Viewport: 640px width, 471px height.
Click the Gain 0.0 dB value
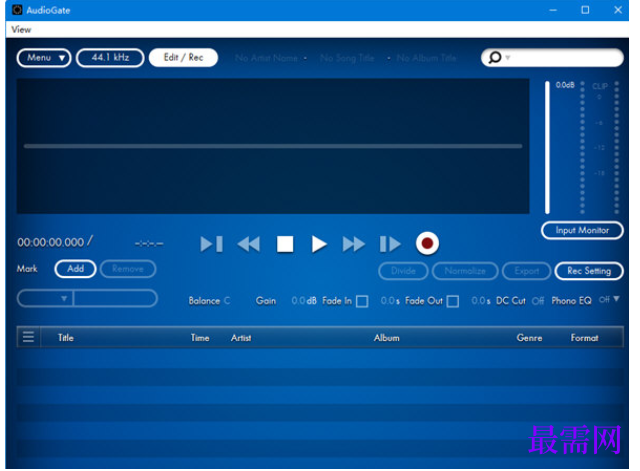point(304,301)
